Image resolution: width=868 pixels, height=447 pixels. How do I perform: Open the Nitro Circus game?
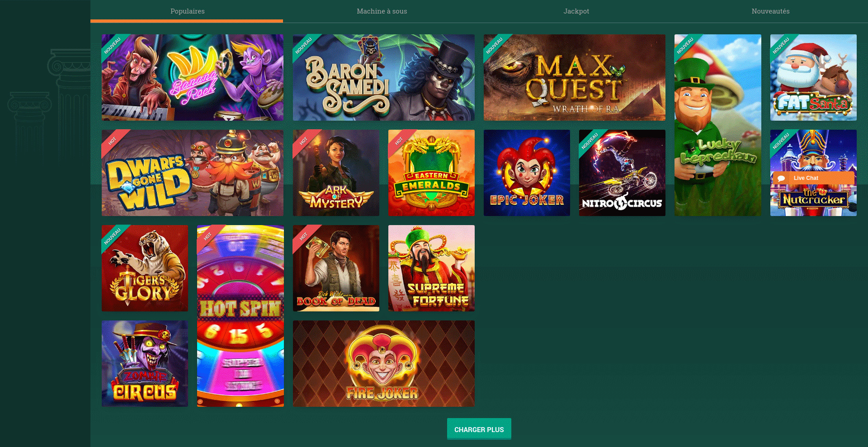pos(622,173)
